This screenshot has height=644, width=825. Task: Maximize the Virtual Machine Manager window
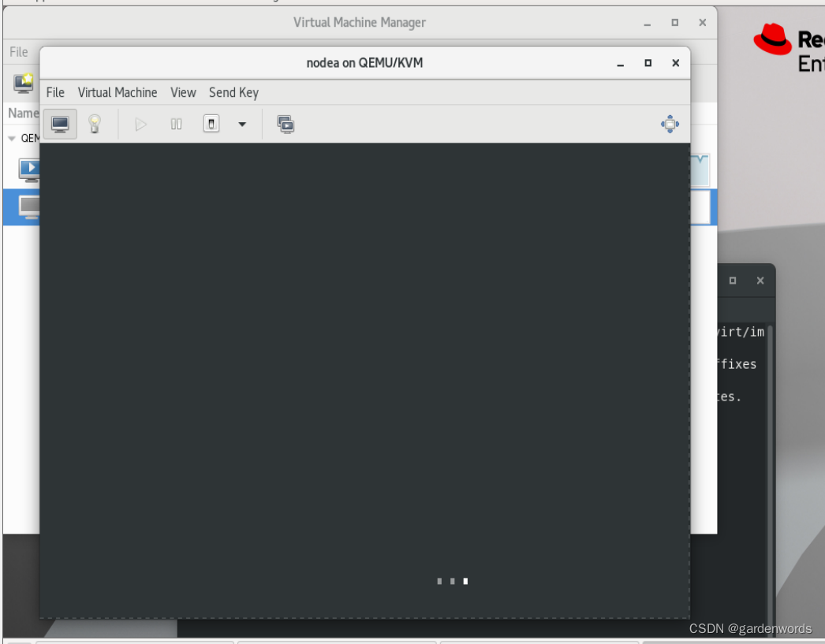[x=675, y=23]
